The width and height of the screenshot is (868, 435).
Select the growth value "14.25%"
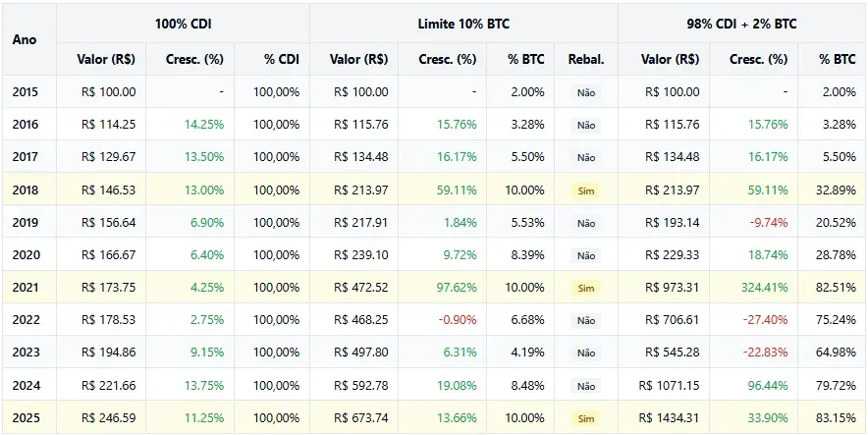[x=204, y=125]
